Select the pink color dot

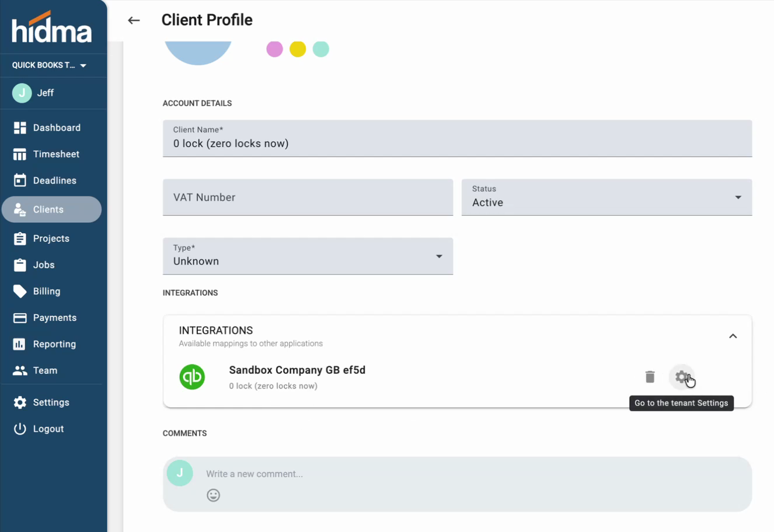(x=274, y=49)
